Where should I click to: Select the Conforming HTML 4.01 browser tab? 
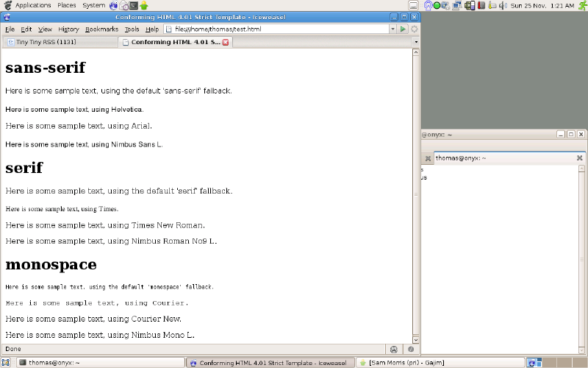coord(176,42)
